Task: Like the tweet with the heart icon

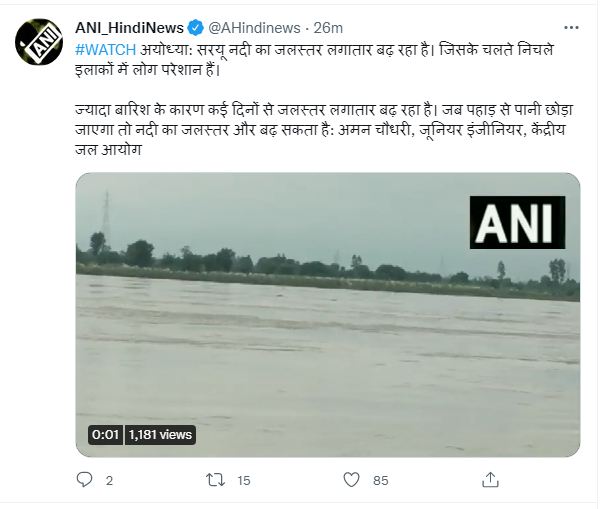Action: click(351, 481)
